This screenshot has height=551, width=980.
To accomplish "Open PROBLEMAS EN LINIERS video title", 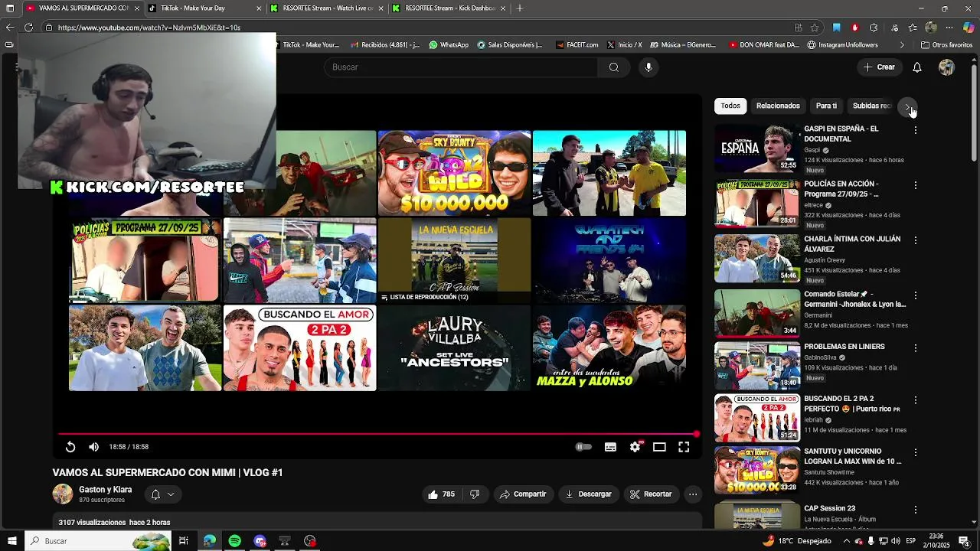I will pyautogui.click(x=844, y=347).
